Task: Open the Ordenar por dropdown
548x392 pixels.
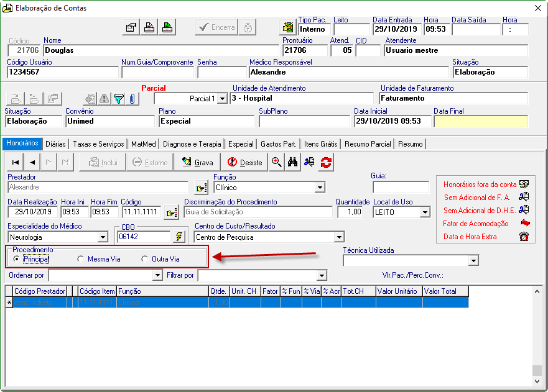Action: [x=157, y=275]
